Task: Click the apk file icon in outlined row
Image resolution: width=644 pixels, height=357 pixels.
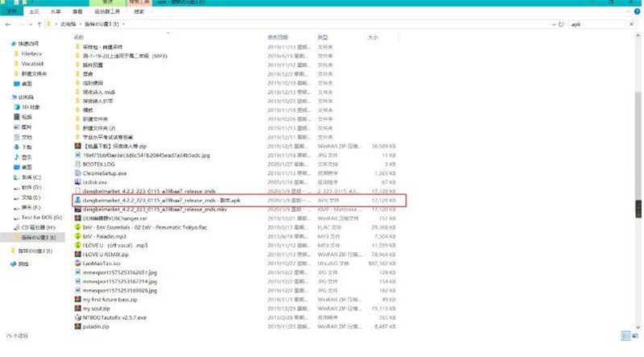Action: 77,201
